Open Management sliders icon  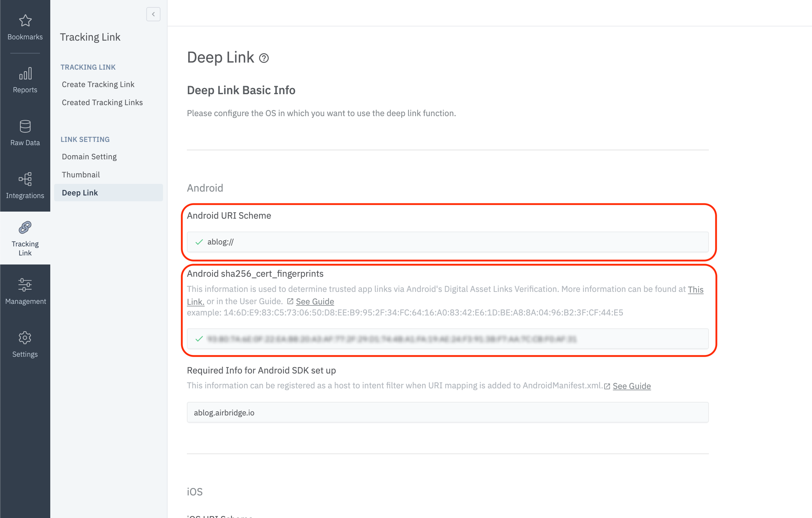[25, 285]
